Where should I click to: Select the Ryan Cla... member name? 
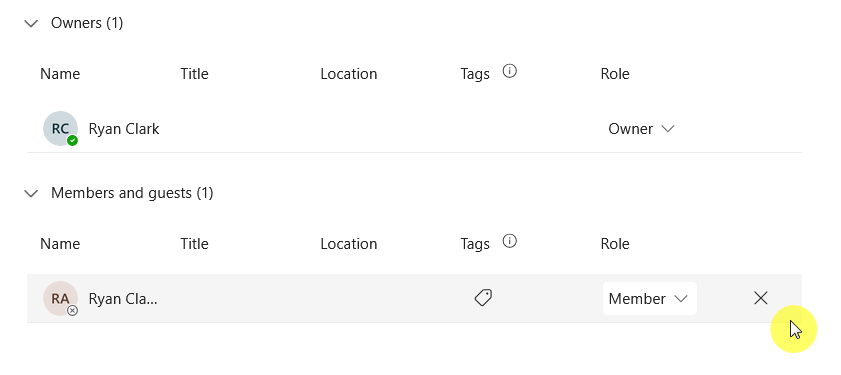tap(123, 298)
